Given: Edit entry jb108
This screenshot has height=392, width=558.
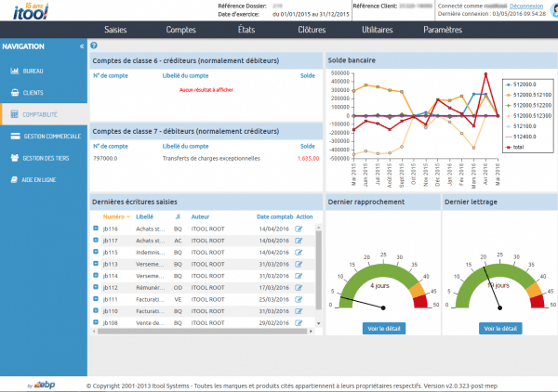Looking at the screenshot, I should pos(299,323).
